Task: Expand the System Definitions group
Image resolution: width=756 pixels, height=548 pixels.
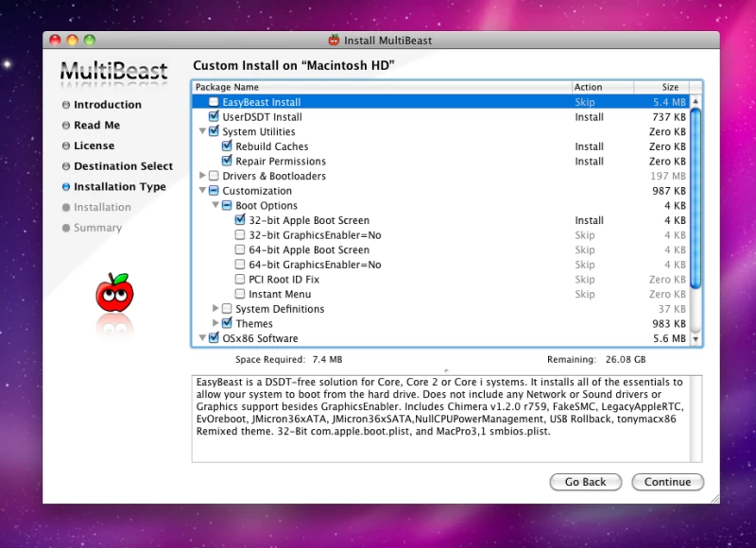Action: 215,309
